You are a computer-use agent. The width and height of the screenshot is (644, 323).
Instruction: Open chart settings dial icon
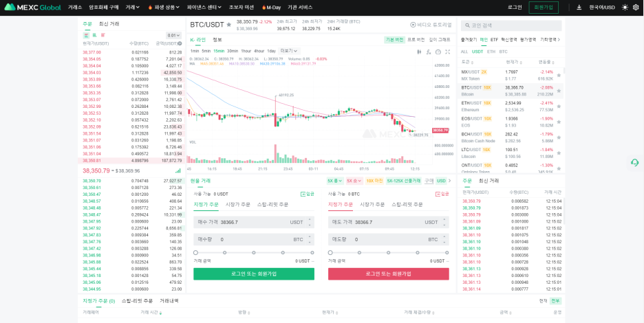click(438, 52)
